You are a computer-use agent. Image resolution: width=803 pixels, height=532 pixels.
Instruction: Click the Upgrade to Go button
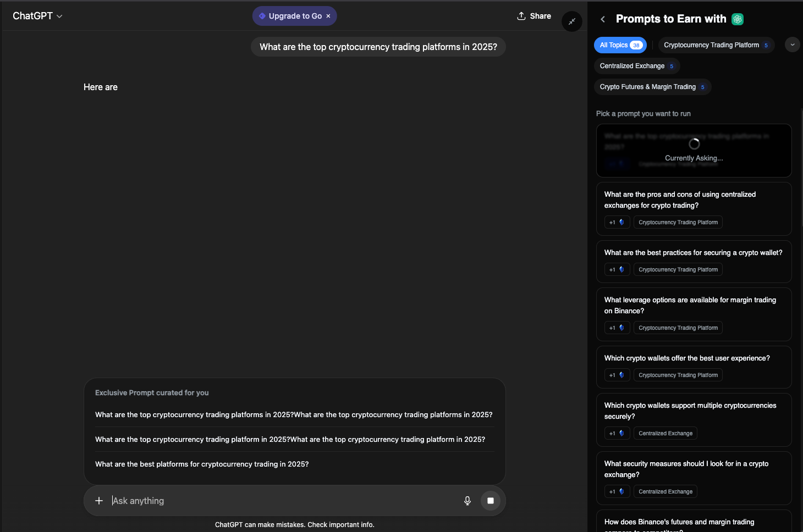pyautogui.click(x=290, y=16)
